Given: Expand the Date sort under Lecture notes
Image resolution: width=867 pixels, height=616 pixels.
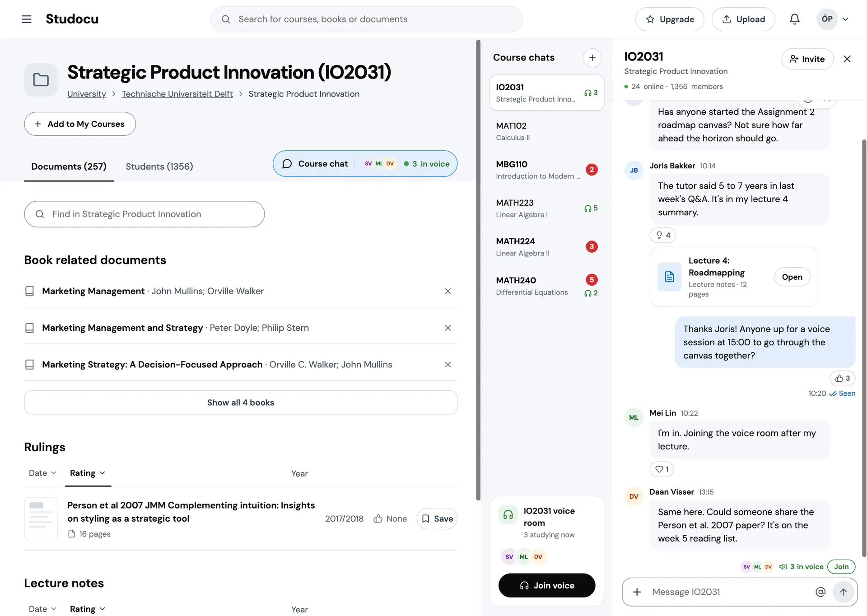Looking at the screenshot, I should pyautogui.click(x=42, y=609).
